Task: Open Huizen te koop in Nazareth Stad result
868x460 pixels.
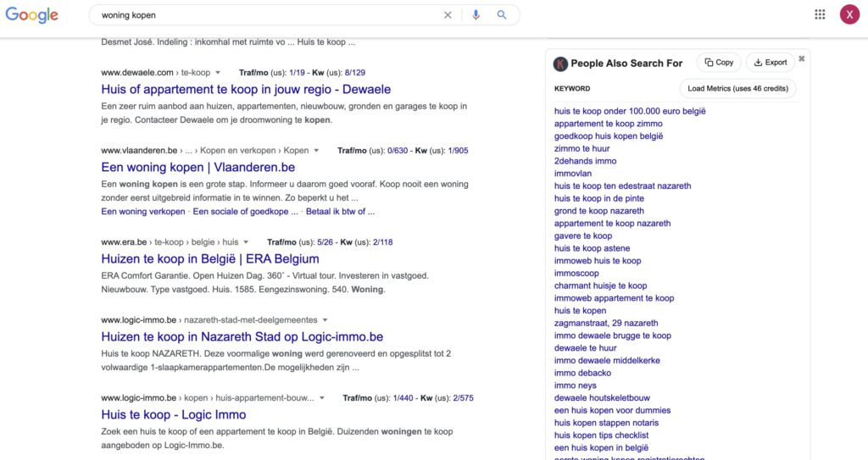Action: pyautogui.click(x=242, y=336)
